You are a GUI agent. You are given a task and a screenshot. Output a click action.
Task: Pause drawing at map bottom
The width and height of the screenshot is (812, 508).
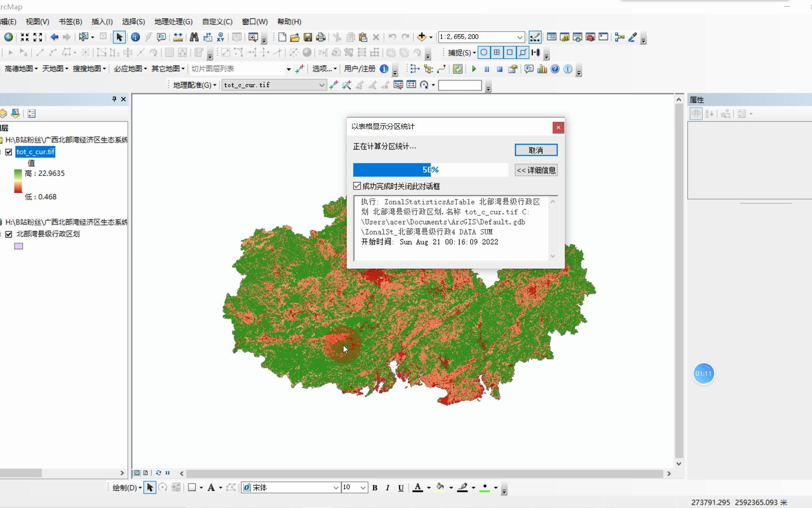pyautogui.click(x=168, y=473)
